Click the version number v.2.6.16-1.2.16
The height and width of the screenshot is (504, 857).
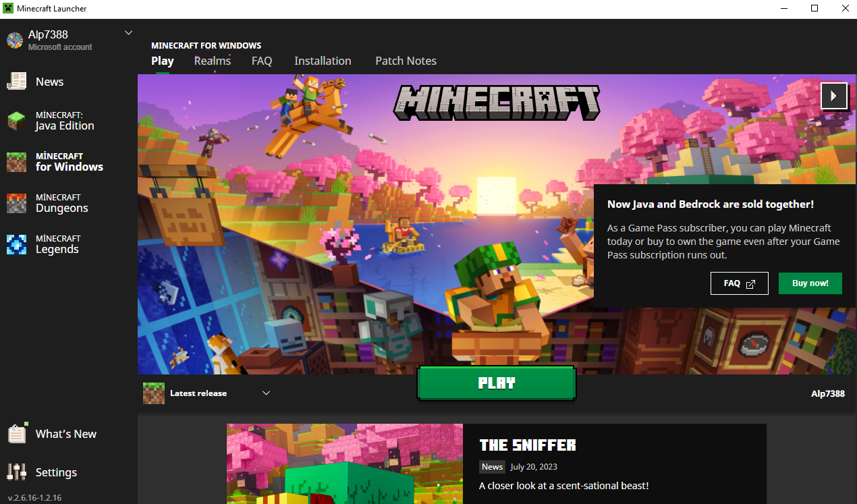tap(35, 498)
